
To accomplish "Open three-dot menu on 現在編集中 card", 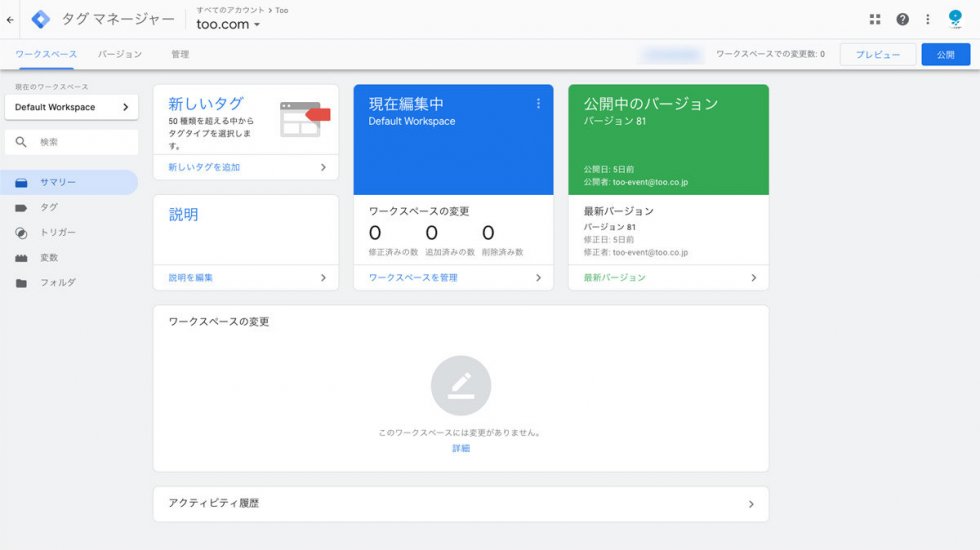I will 538,103.
